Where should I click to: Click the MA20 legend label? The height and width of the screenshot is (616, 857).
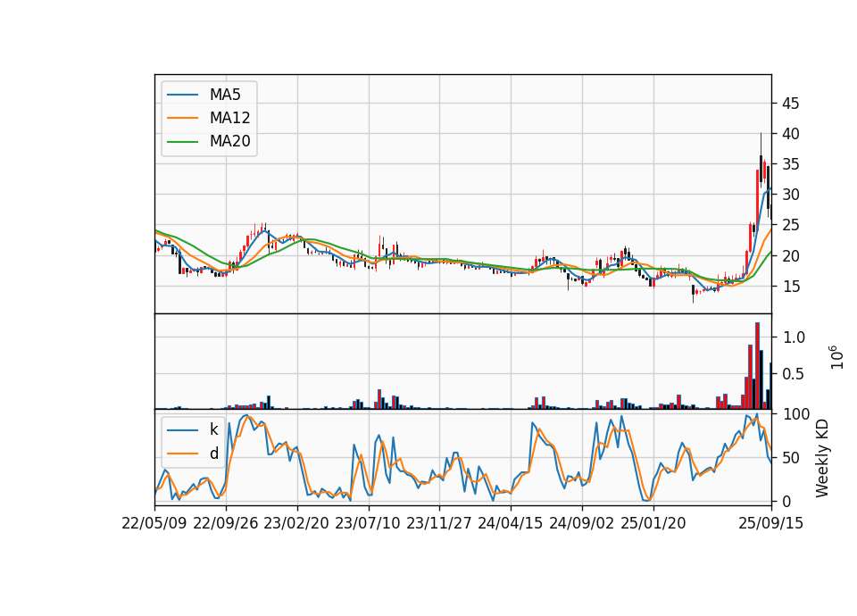229,142
